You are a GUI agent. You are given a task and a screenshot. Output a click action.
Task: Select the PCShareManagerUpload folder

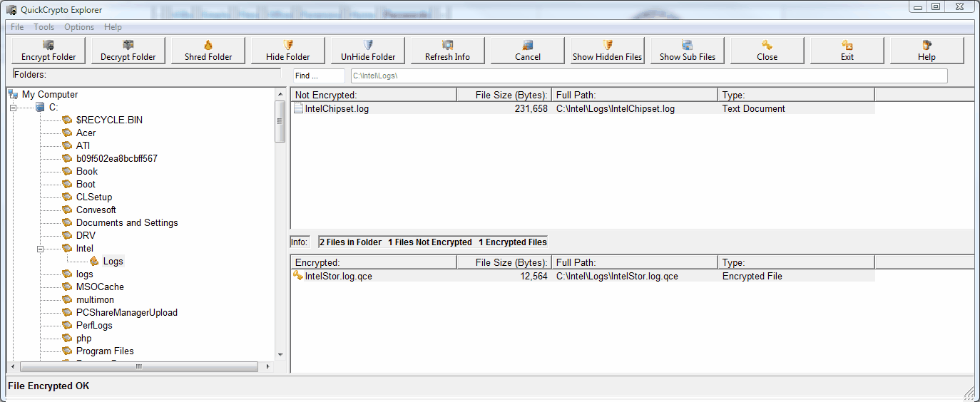pyautogui.click(x=127, y=312)
